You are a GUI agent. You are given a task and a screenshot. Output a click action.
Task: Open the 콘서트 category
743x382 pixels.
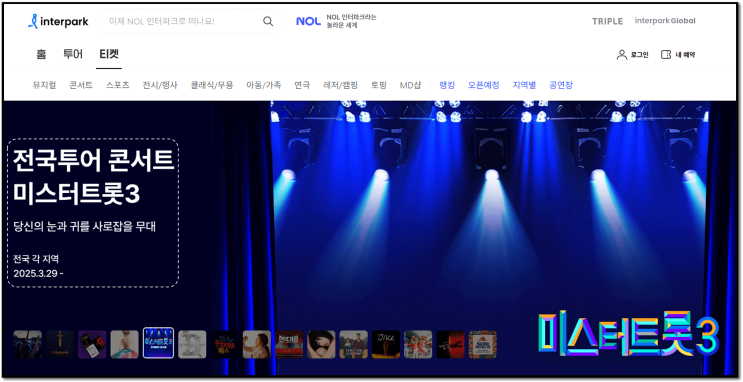[x=81, y=85]
